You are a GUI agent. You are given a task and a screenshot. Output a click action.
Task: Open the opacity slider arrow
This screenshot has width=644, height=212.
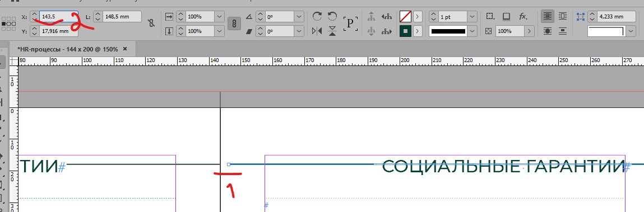click(x=530, y=31)
